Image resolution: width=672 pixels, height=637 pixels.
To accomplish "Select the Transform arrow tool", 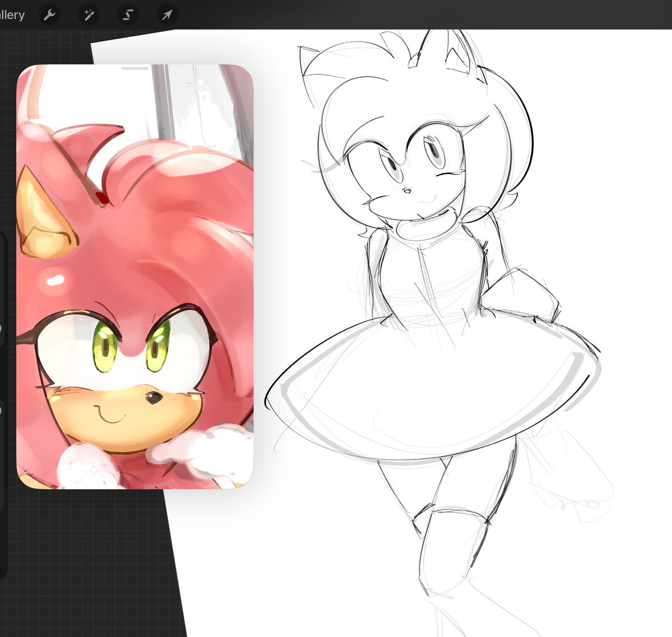I will tap(167, 15).
